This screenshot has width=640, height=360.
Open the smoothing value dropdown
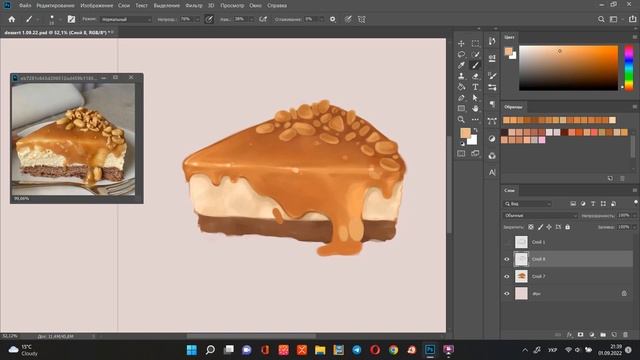[x=322, y=19]
